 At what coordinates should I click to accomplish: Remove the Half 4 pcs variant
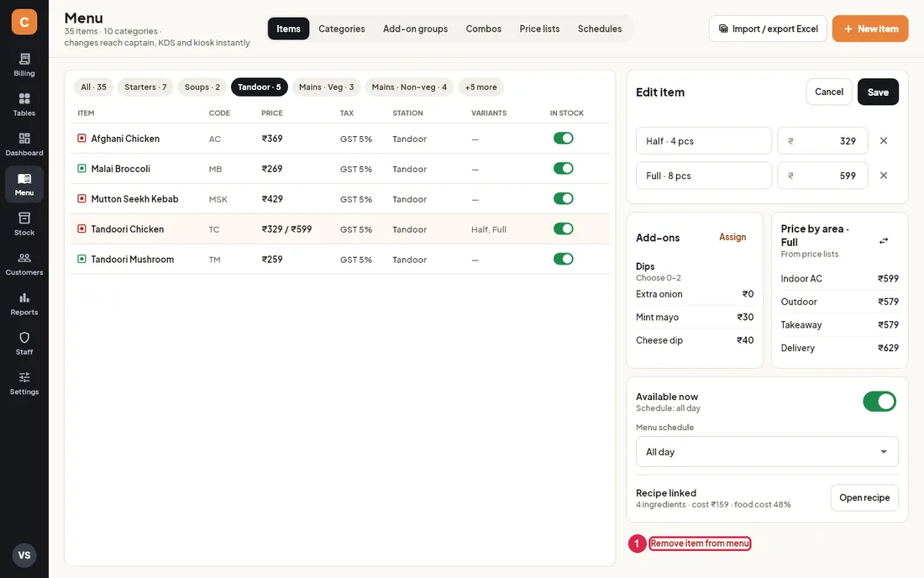coord(884,141)
